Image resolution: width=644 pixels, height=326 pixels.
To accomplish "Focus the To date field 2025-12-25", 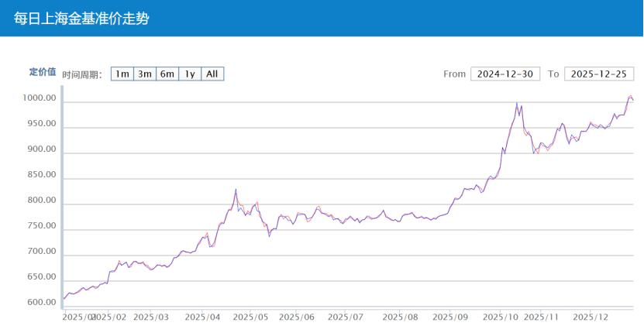I will 599,74.
